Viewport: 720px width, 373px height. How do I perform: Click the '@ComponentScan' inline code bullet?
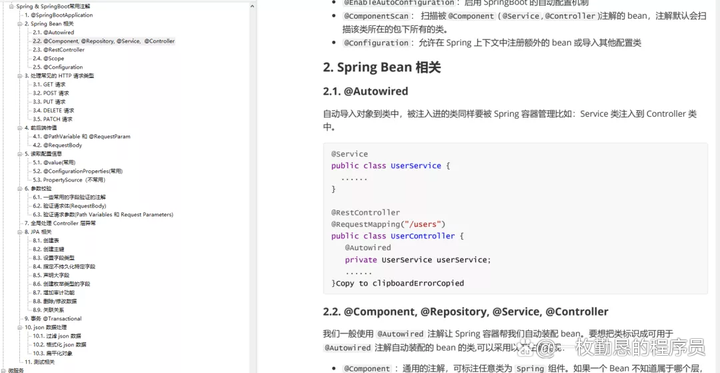pyautogui.click(x=376, y=16)
